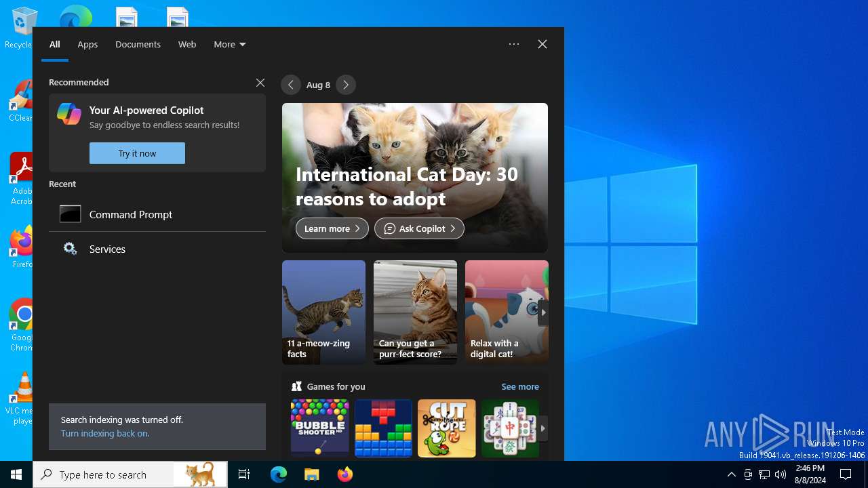Launch Firefox from the taskbar
The image size is (868, 488).
[344, 474]
